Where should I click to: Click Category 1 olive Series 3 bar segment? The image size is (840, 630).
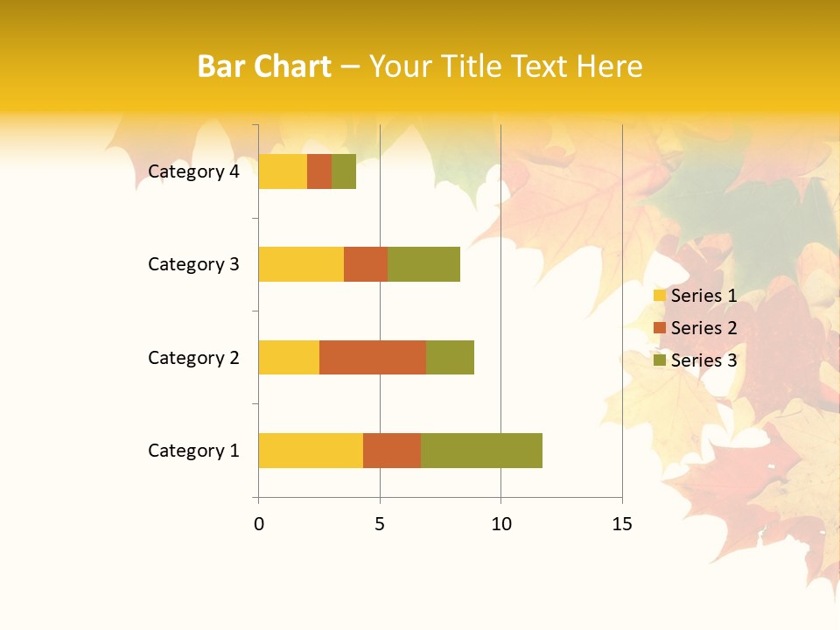coord(481,451)
